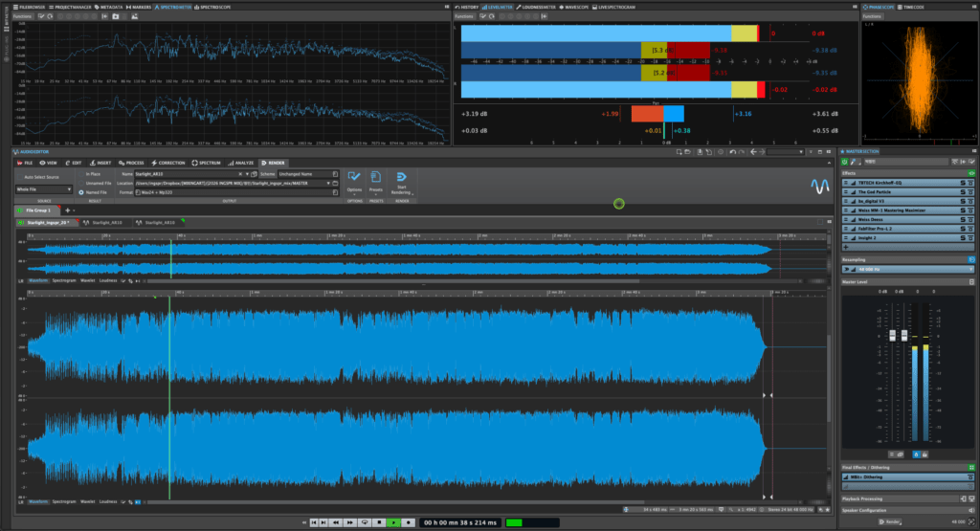Viewport: 980px width, 531px height.
Task: Click the left Master Level fader
Action: 894,336
